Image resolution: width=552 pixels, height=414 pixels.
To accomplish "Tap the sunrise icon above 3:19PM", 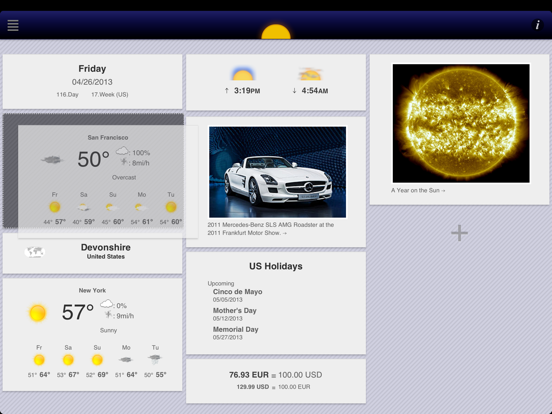I will pyautogui.click(x=243, y=74).
